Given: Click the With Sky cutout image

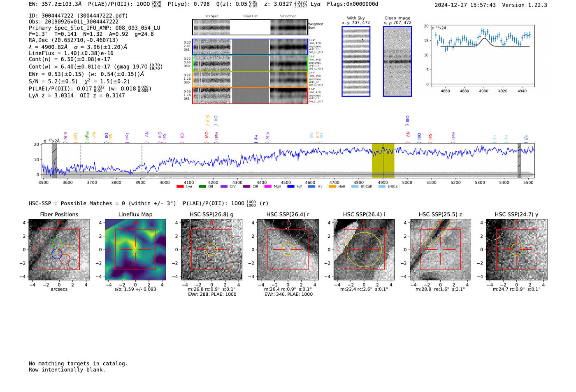Looking at the screenshot, I should click(x=356, y=61).
